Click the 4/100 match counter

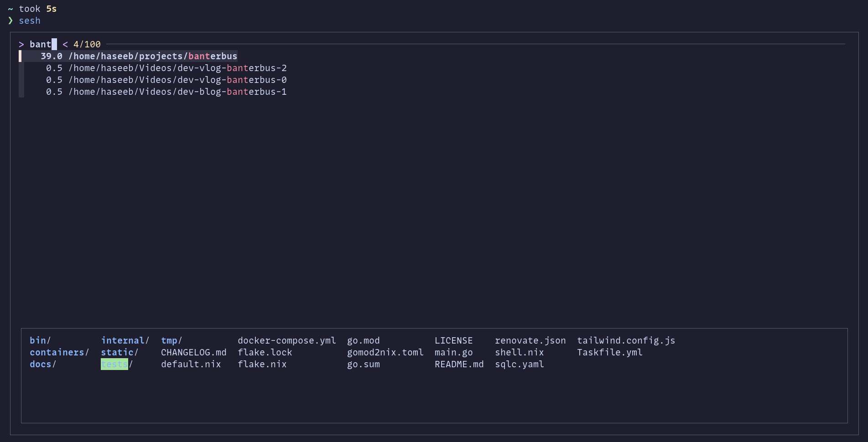[x=87, y=44]
